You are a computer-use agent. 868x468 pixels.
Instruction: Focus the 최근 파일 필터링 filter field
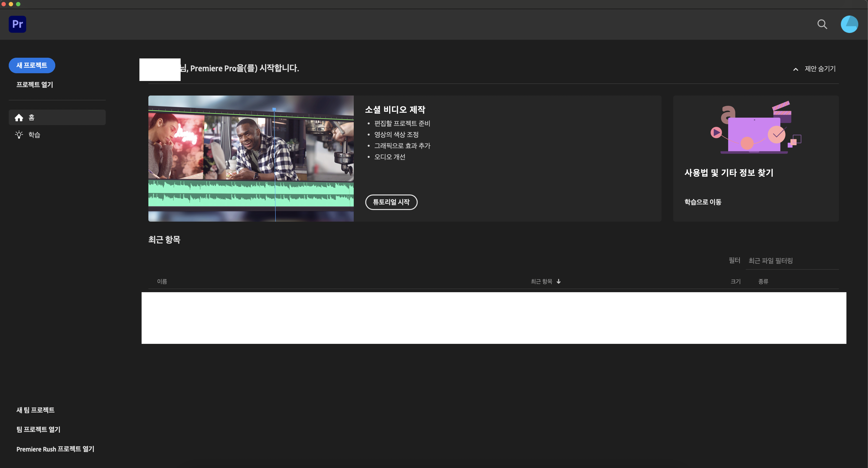[792, 261]
